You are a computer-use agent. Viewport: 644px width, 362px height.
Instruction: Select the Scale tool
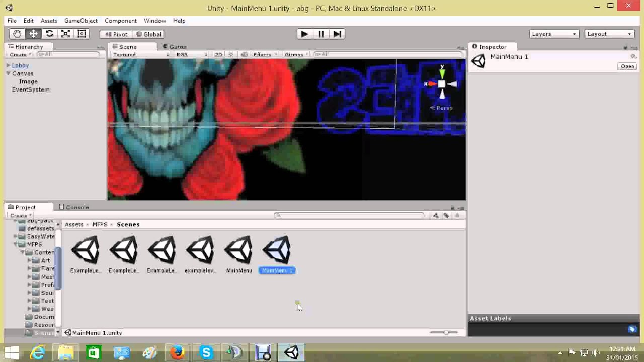pyautogui.click(x=65, y=34)
